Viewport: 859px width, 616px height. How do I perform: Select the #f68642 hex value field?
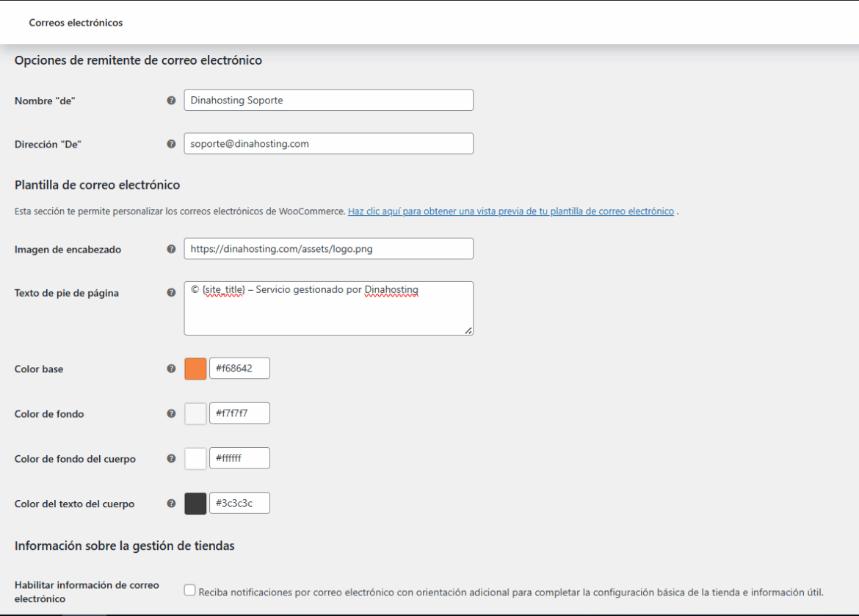pos(239,368)
